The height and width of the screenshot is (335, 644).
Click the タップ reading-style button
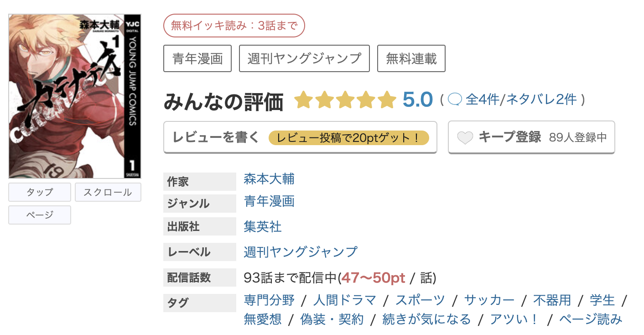[39, 192]
